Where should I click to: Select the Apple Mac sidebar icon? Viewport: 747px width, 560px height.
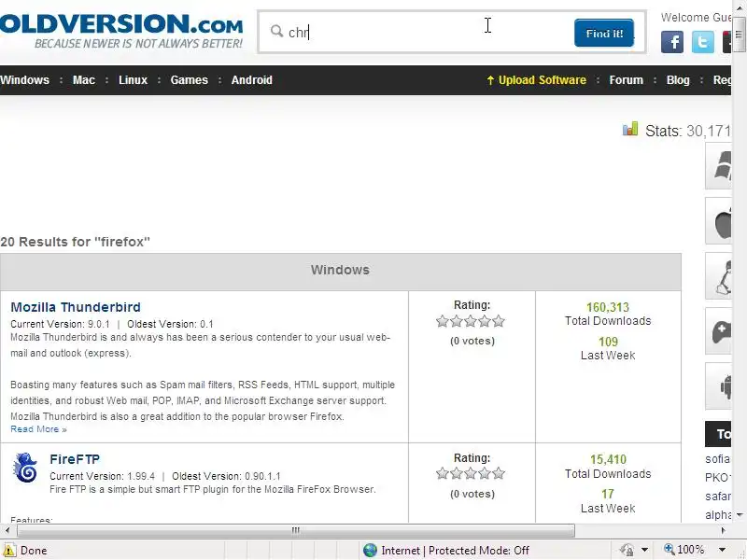coord(718,221)
